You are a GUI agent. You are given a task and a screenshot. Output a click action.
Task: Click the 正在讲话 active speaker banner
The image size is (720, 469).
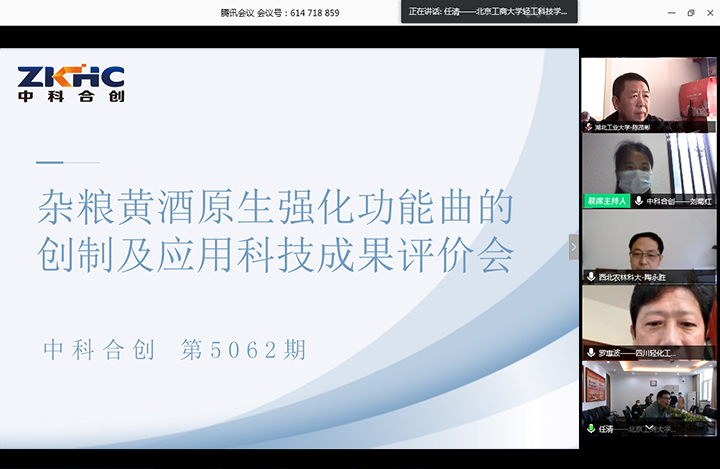tap(488, 12)
